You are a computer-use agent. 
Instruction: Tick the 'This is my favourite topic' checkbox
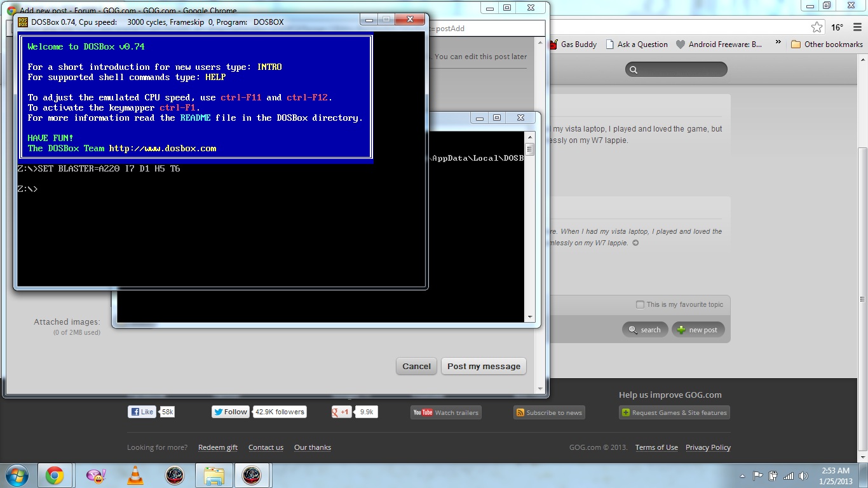click(640, 304)
